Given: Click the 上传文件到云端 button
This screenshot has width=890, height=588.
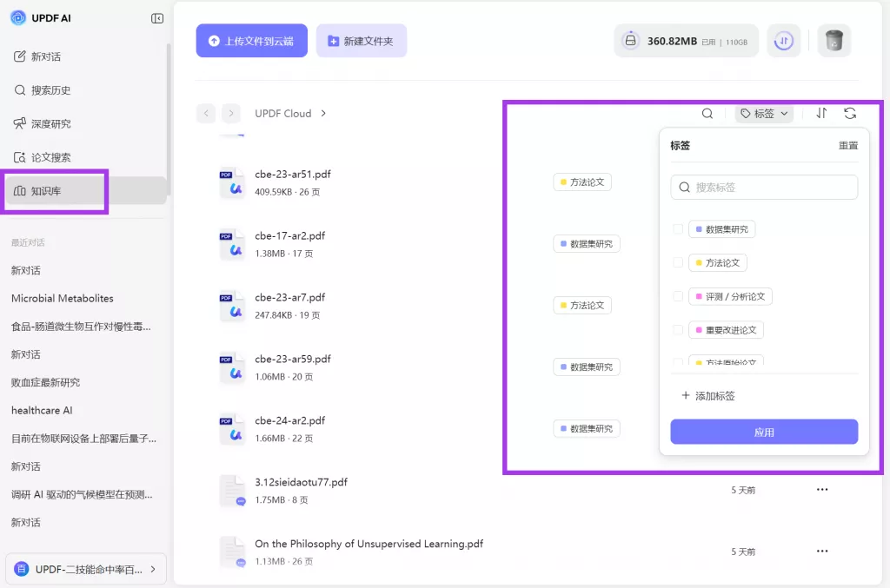Looking at the screenshot, I should pos(251,41).
